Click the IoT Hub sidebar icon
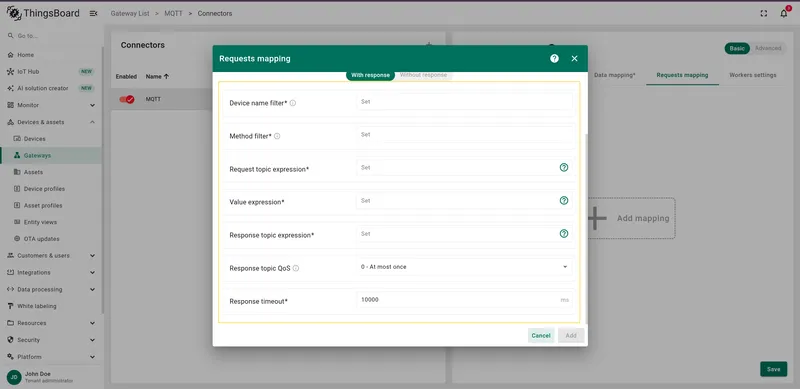This screenshot has height=389, width=800. [10, 71]
